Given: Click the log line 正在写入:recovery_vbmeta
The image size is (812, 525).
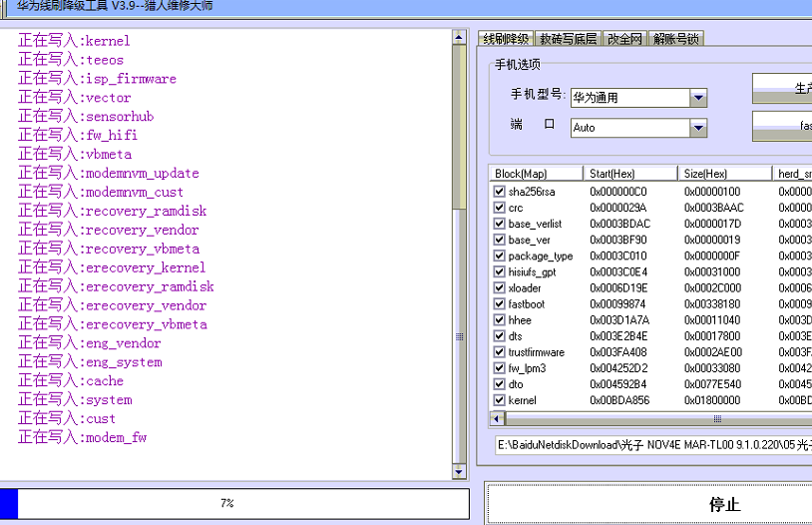Looking at the screenshot, I should coord(109,249).
